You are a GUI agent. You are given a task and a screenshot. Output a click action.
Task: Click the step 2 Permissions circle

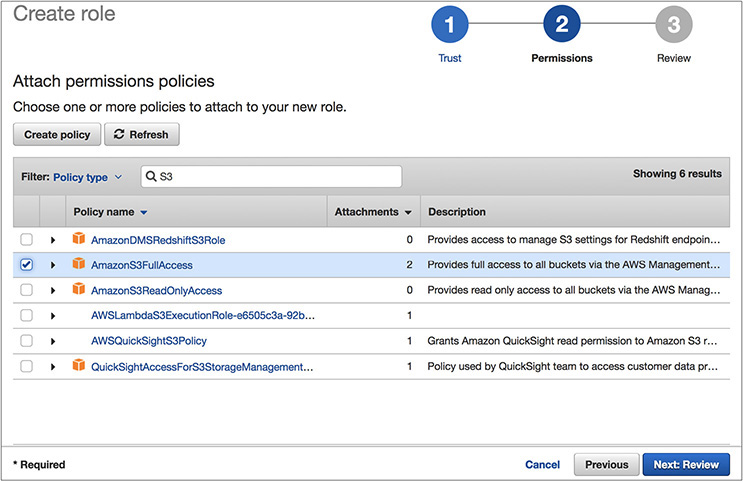[561, 26]
